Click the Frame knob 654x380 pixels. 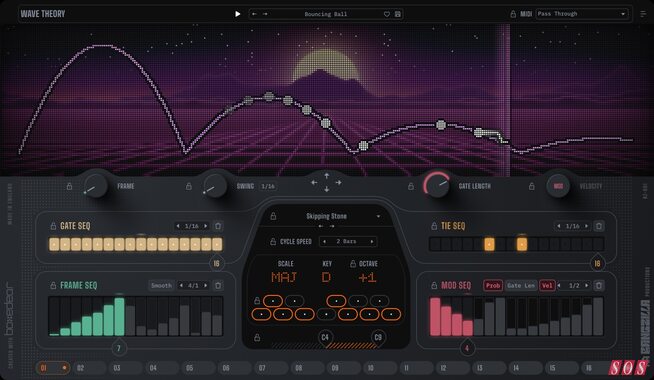tap(96, 186)
